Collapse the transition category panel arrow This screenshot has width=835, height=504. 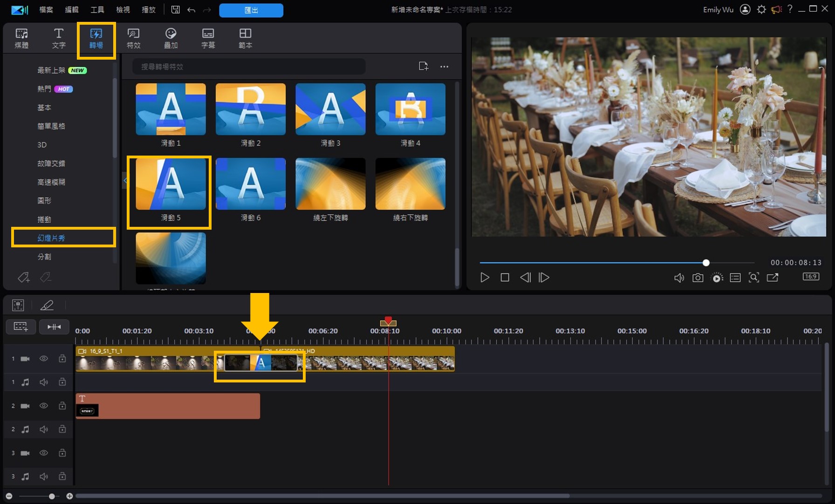125,180
